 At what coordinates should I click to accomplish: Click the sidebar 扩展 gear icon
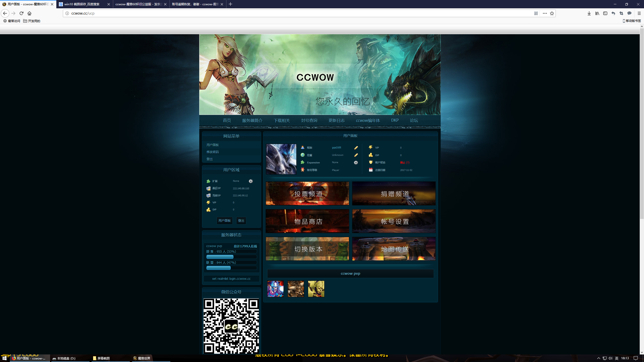click(x=251, y=181)
